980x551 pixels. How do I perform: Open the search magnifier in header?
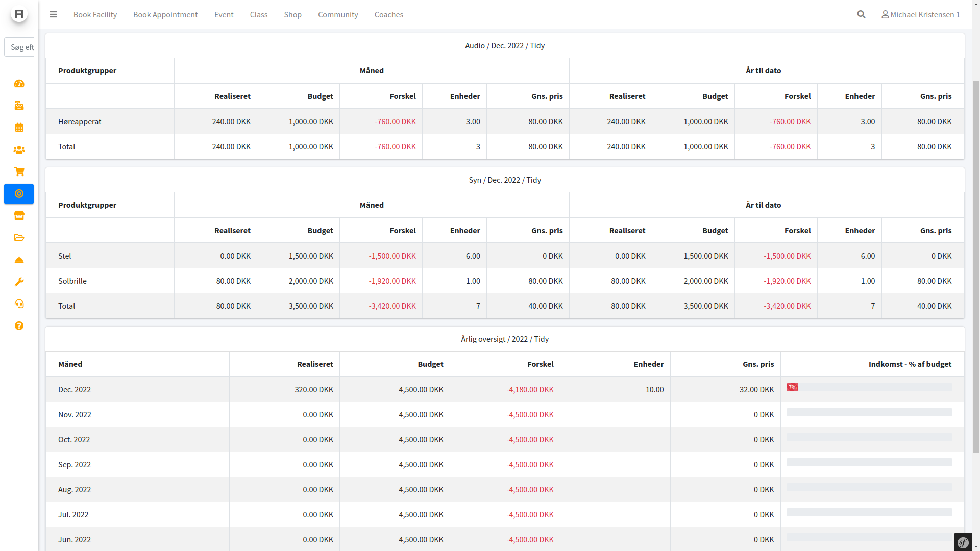861,14
